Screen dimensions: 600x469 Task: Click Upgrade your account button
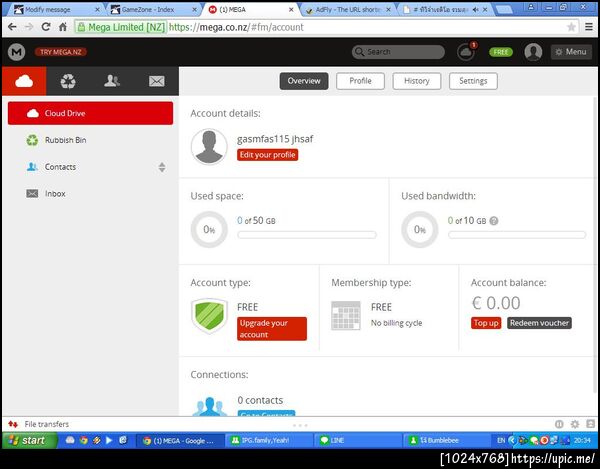tap(272, 329)
